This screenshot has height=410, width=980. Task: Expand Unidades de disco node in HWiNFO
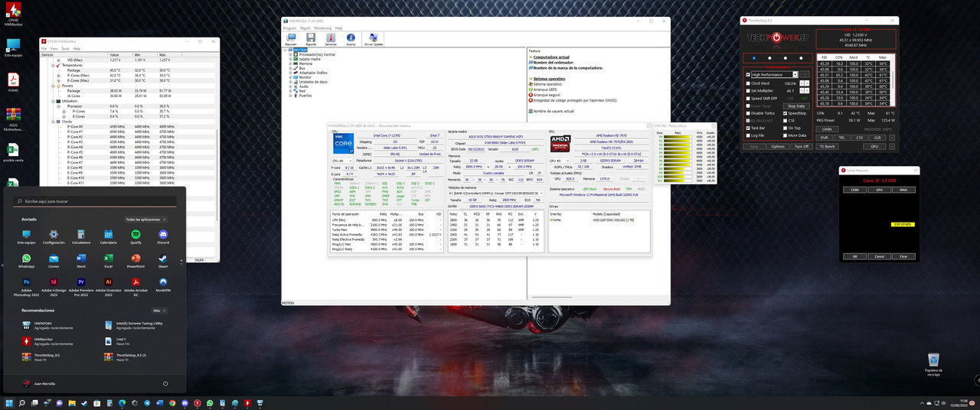click(x=290, y=82)
